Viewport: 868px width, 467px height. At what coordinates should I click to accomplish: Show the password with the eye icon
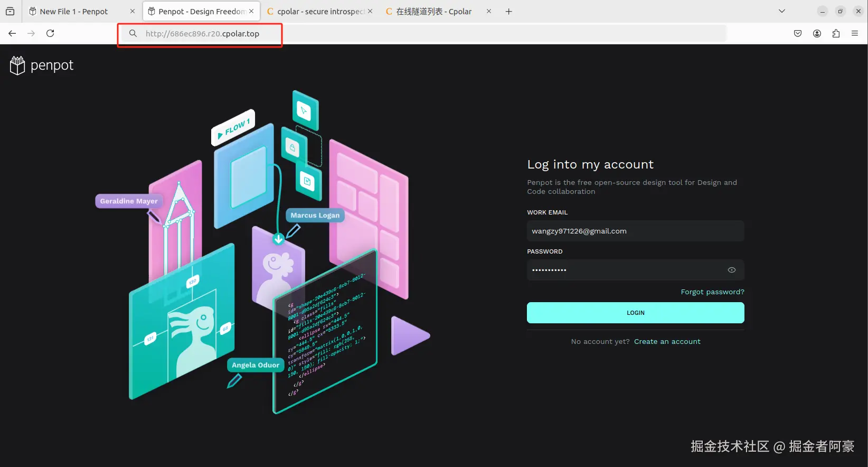pos(732,270)
